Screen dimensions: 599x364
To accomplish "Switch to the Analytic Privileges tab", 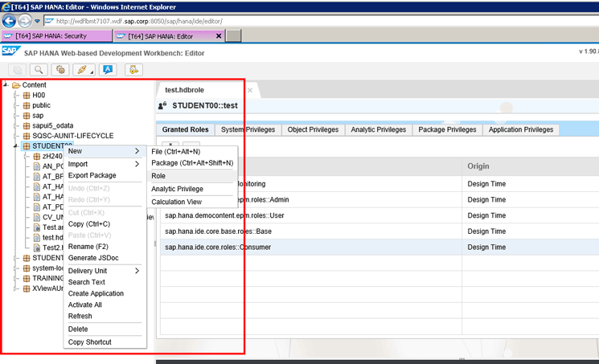I will [378, 129].
